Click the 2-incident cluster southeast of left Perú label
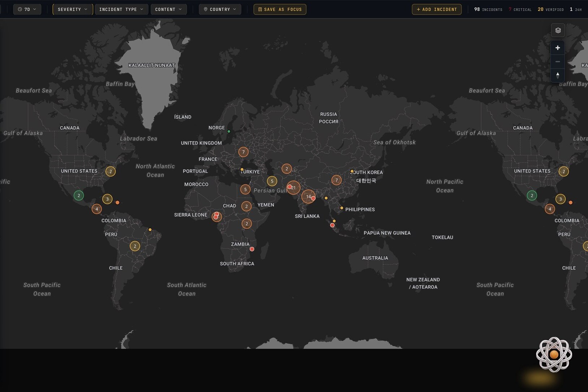Screen dimensions: 588x392 tap(135, 246)
